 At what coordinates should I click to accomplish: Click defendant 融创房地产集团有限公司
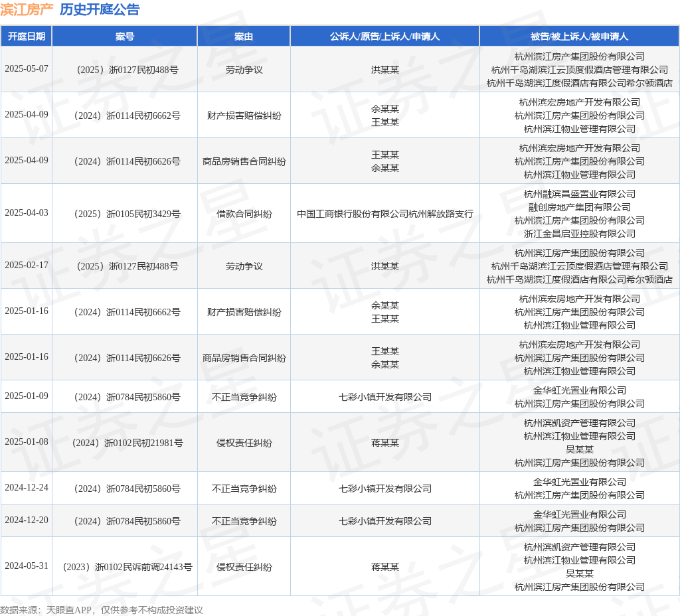pyautogui.click(x=579, y=207)
